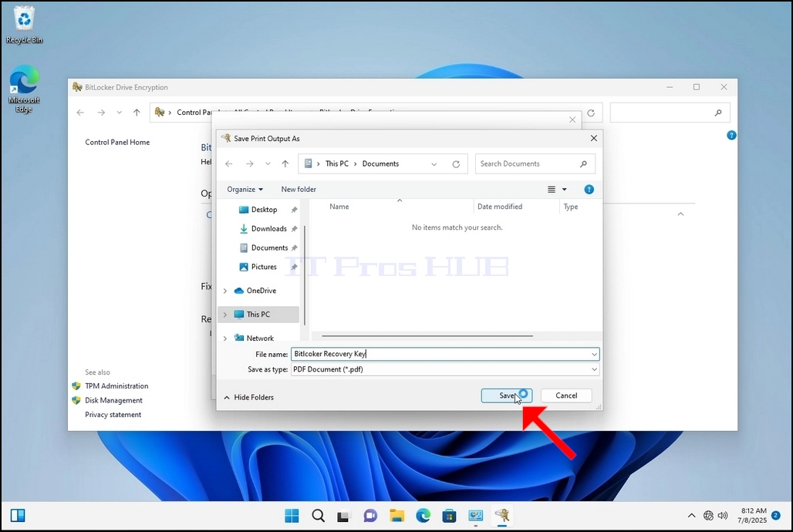793x532 pixels.
Task: Select Documents in navigation pane
Action: click(x=269, y=247)
